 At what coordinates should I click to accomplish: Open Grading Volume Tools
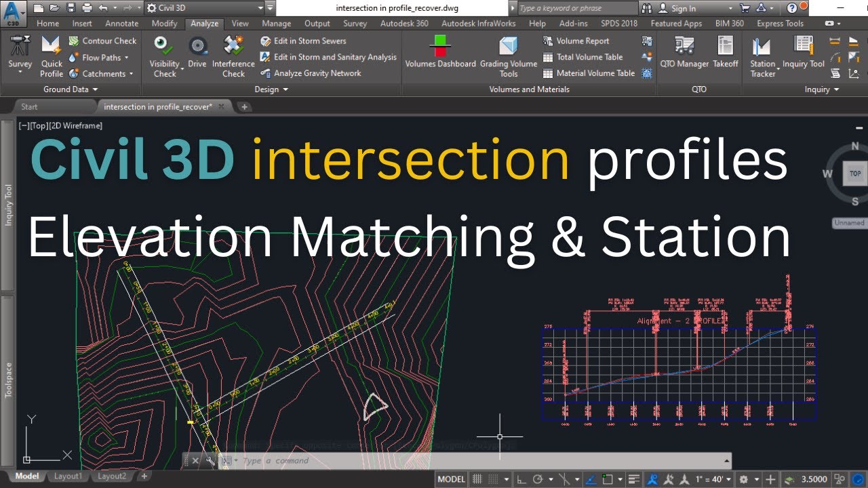click(509, 57)
